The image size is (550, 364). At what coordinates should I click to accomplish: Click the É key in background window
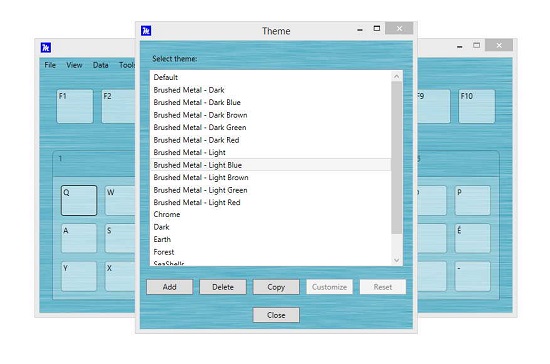click(472, 238)
